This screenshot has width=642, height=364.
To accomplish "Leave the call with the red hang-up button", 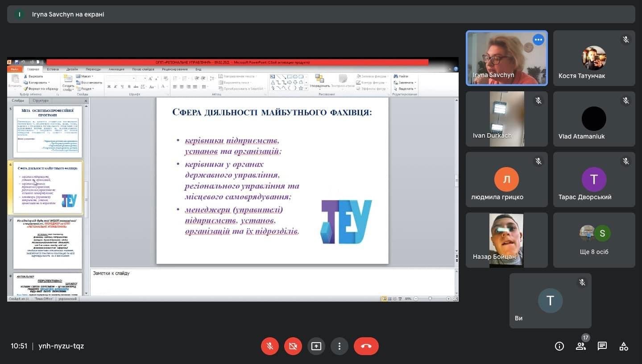I will pos(366,346).
